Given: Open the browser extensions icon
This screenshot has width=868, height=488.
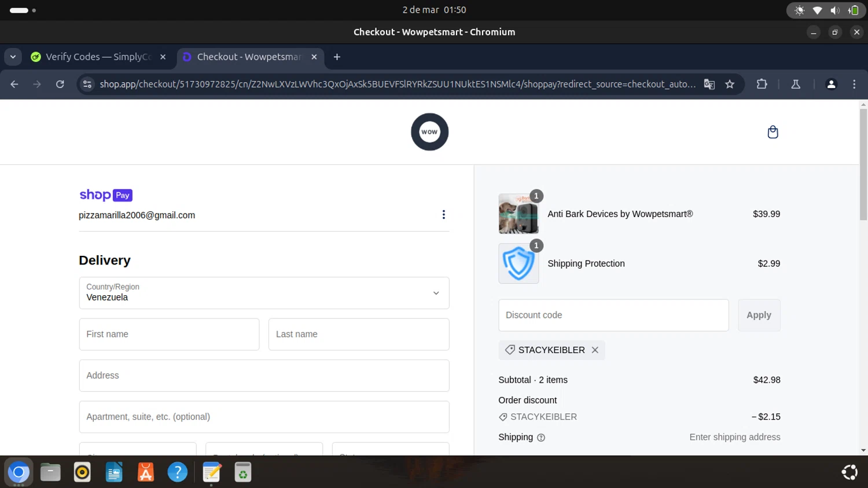Looking at the screenshot, I should point(762,85).
